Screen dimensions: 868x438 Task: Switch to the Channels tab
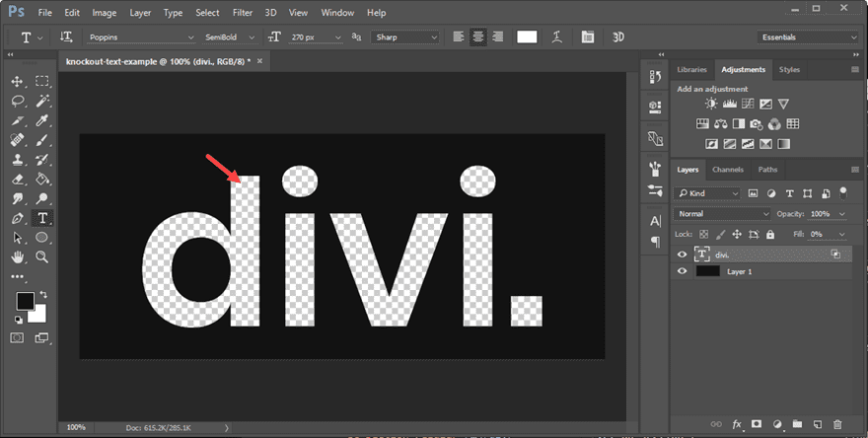pos(727,170)
